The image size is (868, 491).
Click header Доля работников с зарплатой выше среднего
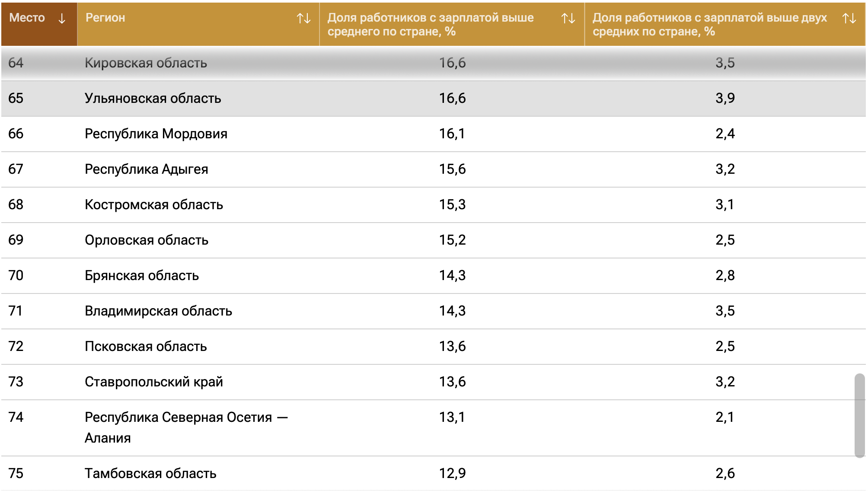[430, 24]
